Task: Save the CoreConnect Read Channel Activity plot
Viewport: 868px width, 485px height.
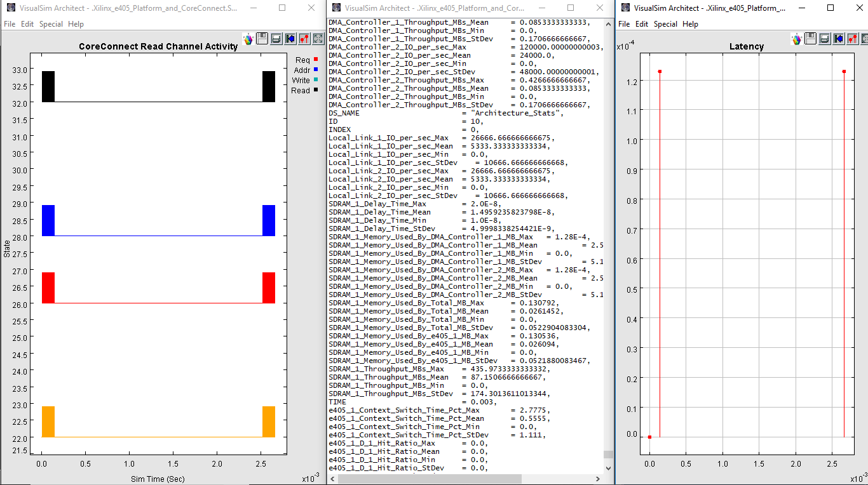Action: 262,39
